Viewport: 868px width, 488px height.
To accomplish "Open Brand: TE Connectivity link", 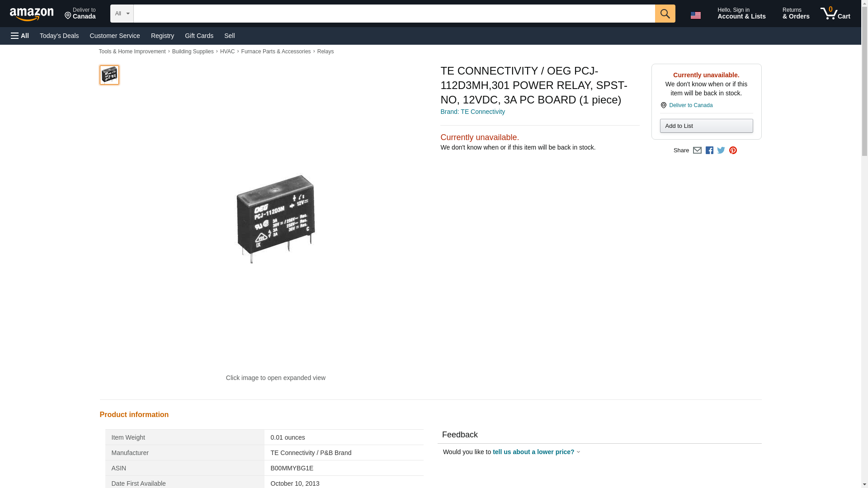I will [472, 112].
